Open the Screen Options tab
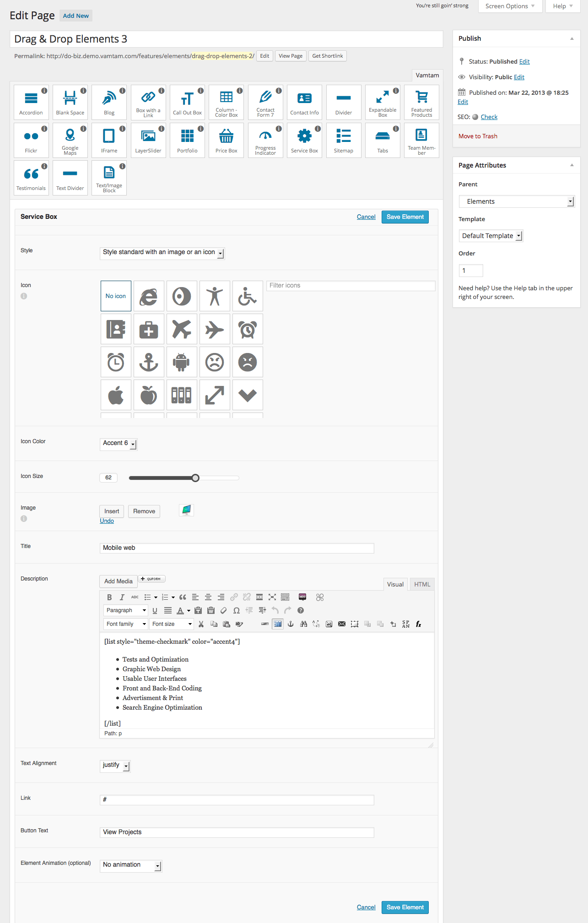The width and height of the screenshot is (588, 923). tap(510, 6)
